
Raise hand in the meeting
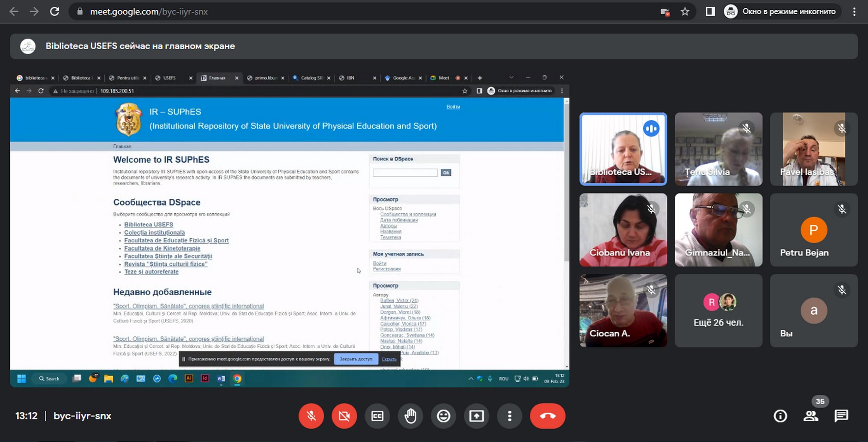(410, 416)
